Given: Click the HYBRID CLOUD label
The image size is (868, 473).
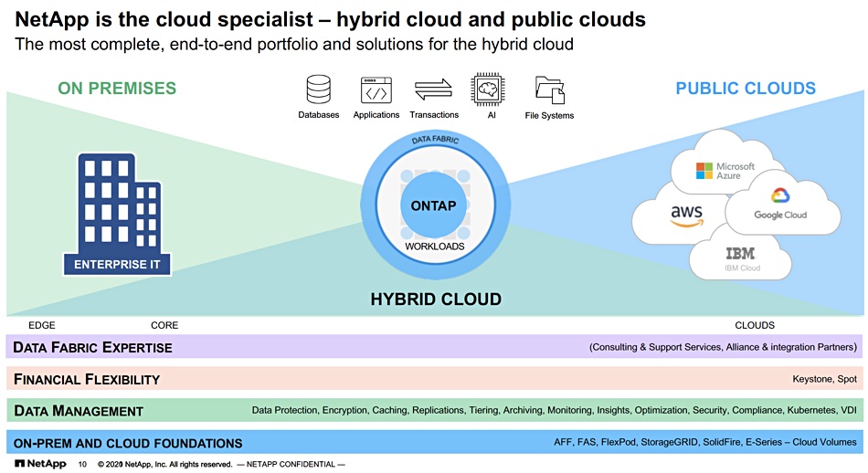Looking at the screenshot, I should pos(436,300).
